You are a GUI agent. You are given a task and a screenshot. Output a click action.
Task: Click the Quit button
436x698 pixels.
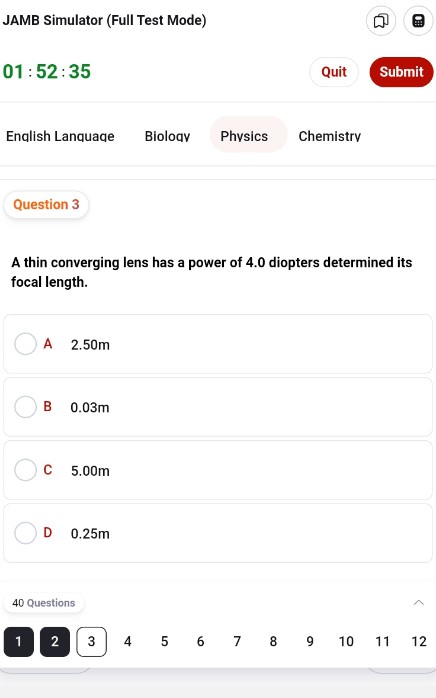(x=334, y=72)
